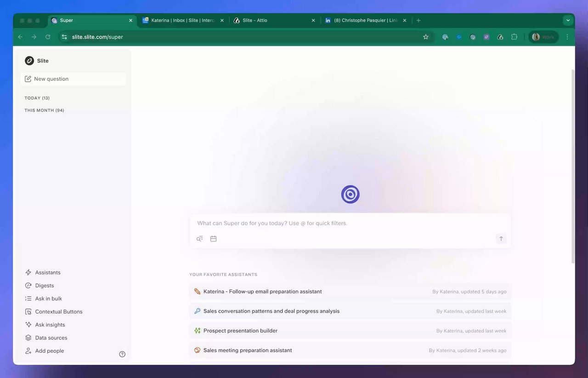Expand the THIS MONTH (94) section
The height and width of the screenshot is (378, 588).
(44, 110)
